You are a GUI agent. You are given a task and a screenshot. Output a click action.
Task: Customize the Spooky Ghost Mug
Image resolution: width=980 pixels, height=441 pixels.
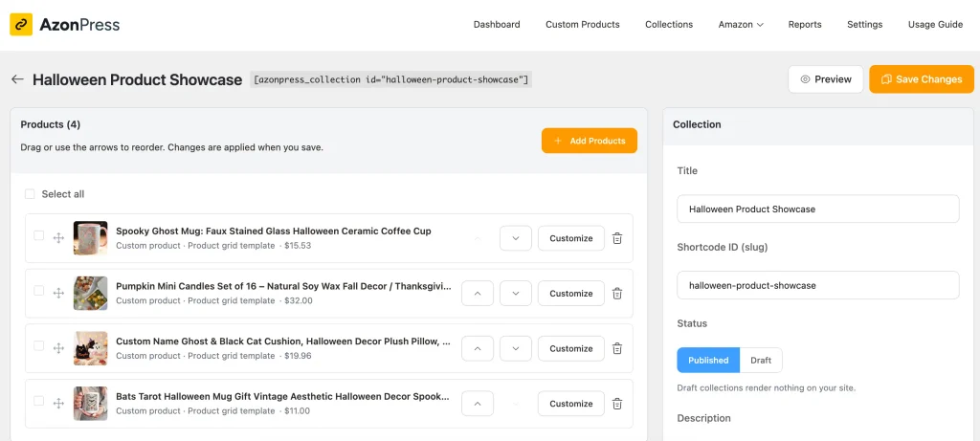coord(571,238)
